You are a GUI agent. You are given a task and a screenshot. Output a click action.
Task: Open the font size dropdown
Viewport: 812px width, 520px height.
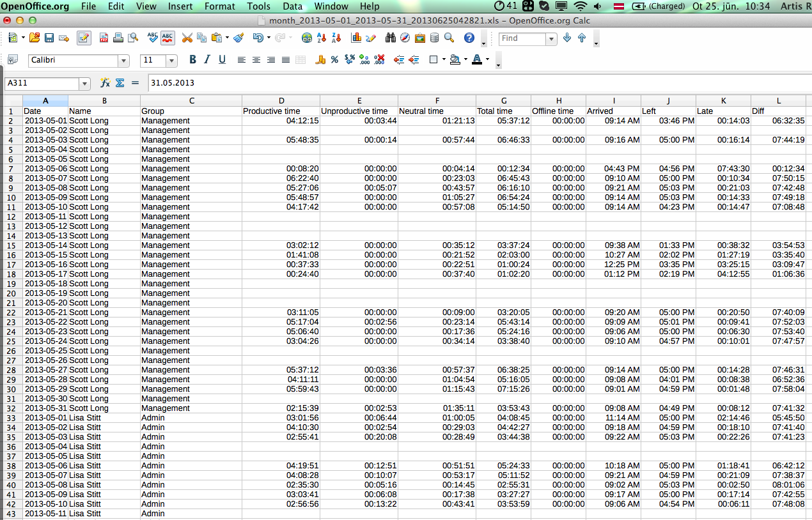tap(171, 61)
